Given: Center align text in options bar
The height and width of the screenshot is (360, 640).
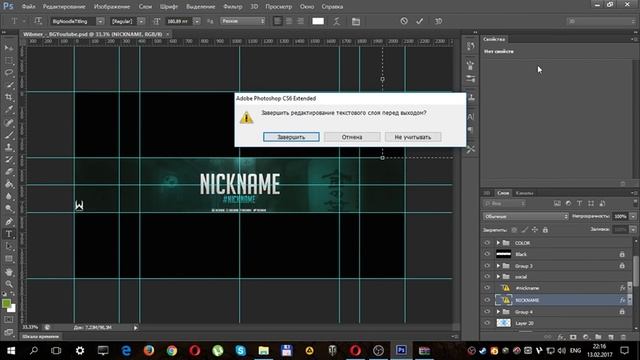Looking at the screenshot, I should click(289, 21).
